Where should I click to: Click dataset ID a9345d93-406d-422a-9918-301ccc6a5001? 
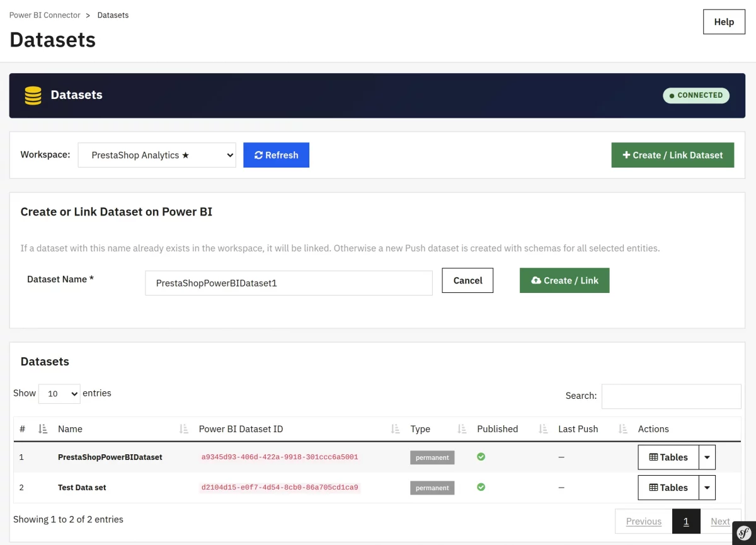click(280, 457)
